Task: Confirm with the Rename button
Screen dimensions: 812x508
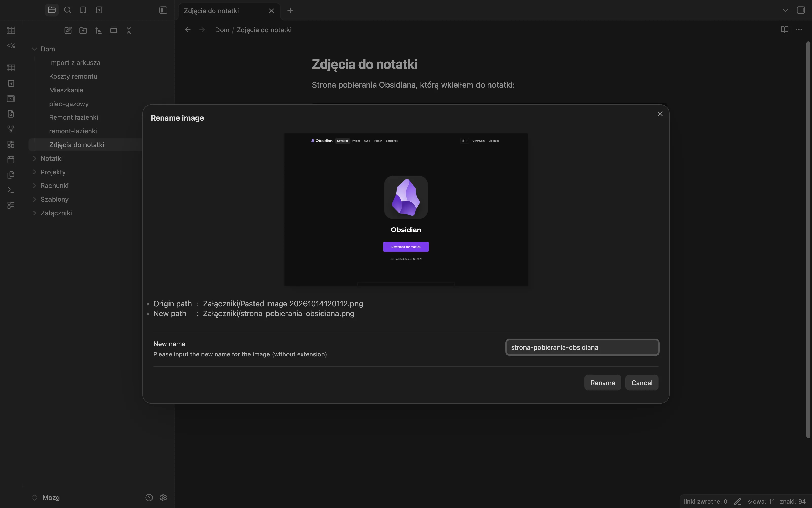Action: [603, 383]
